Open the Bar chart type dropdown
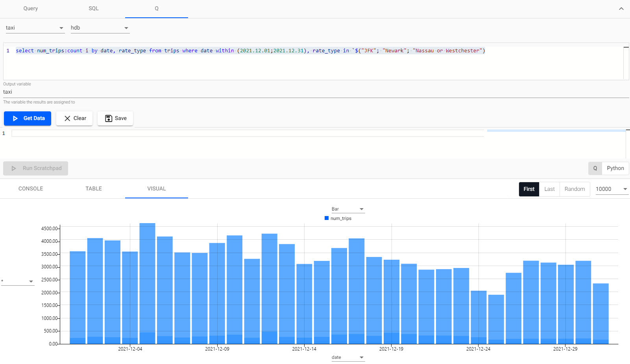Image resolution: width=630 pixels, height=364 pixels. pyautogui.click(x=361, y=209)
